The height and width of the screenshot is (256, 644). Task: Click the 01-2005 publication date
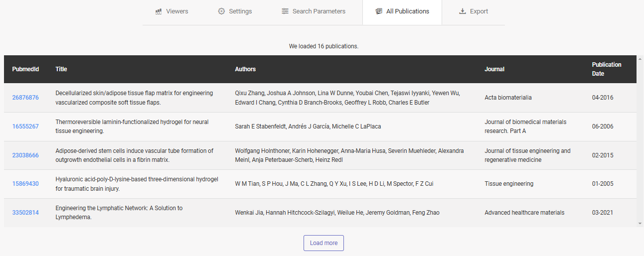coord(603,184)
